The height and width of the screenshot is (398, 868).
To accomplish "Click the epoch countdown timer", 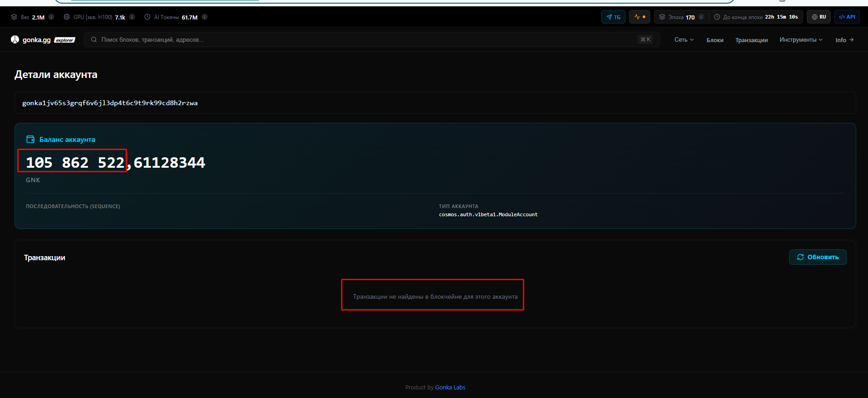I will coord(781,17).
